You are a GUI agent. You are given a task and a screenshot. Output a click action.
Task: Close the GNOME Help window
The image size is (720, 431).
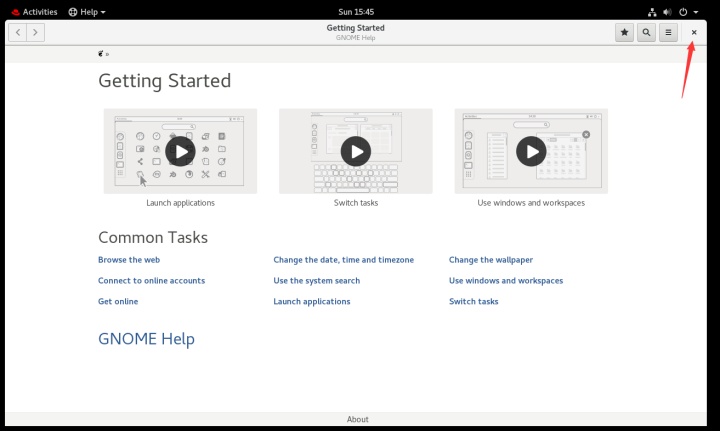pos(694,32)
